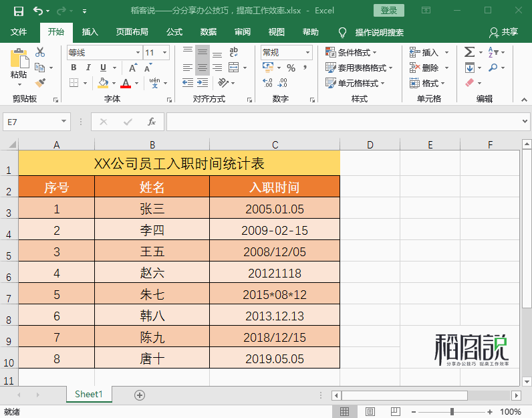Click Decrease Decimal icon

tap(282, 82)
